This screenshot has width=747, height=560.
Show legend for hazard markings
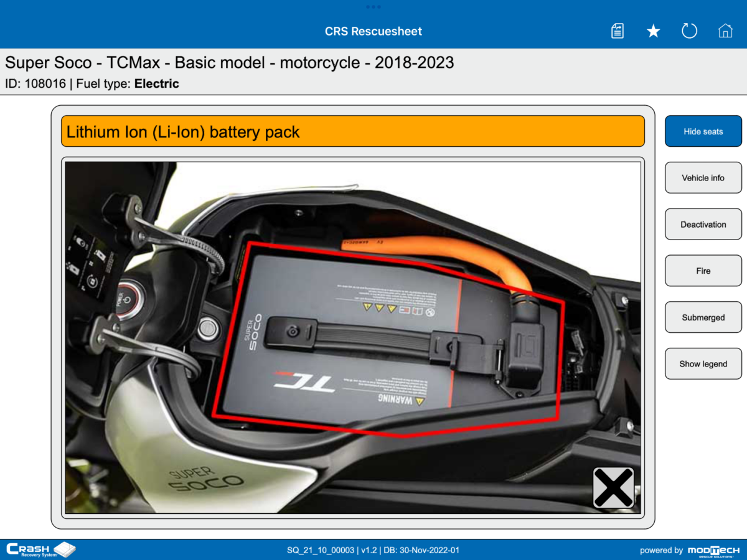703,363
